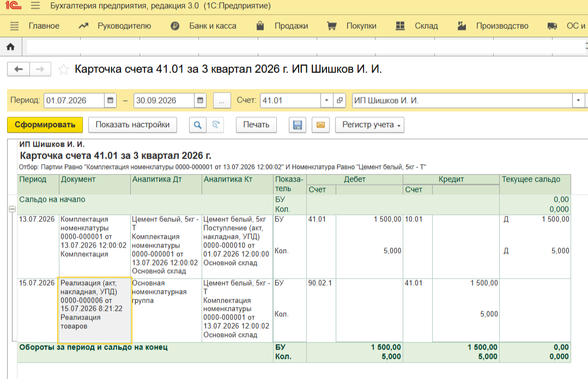Click the Аналитика Дт column header
This screenshot has height=379, width=588.
[166, 184]
